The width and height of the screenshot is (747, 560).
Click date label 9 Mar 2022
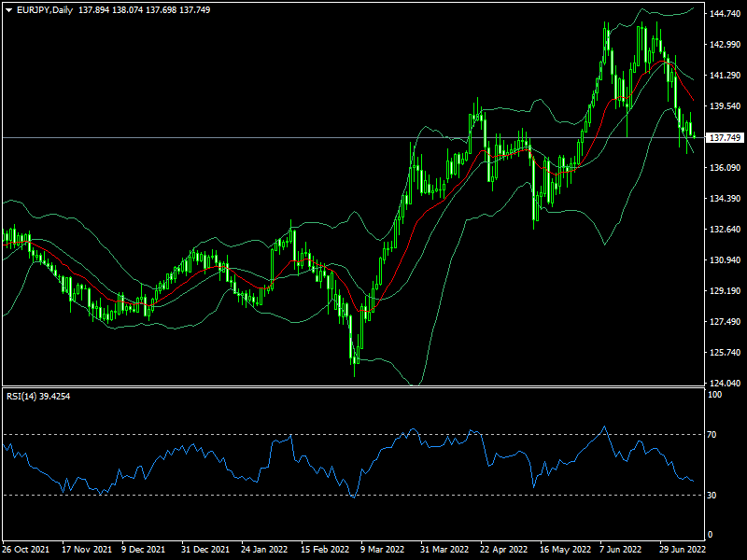[x=382, y=549]
